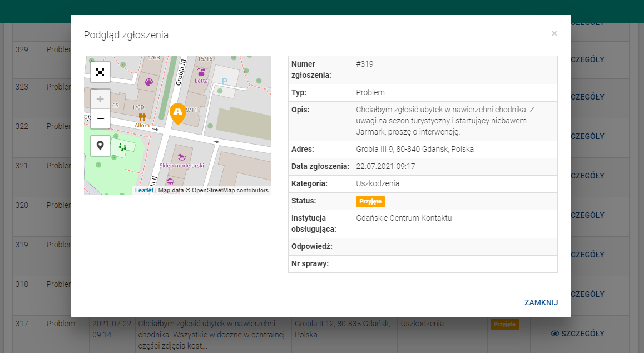Click the parking P symbol on map
This screenshot has width=644, height=353.
click(225, 81)
